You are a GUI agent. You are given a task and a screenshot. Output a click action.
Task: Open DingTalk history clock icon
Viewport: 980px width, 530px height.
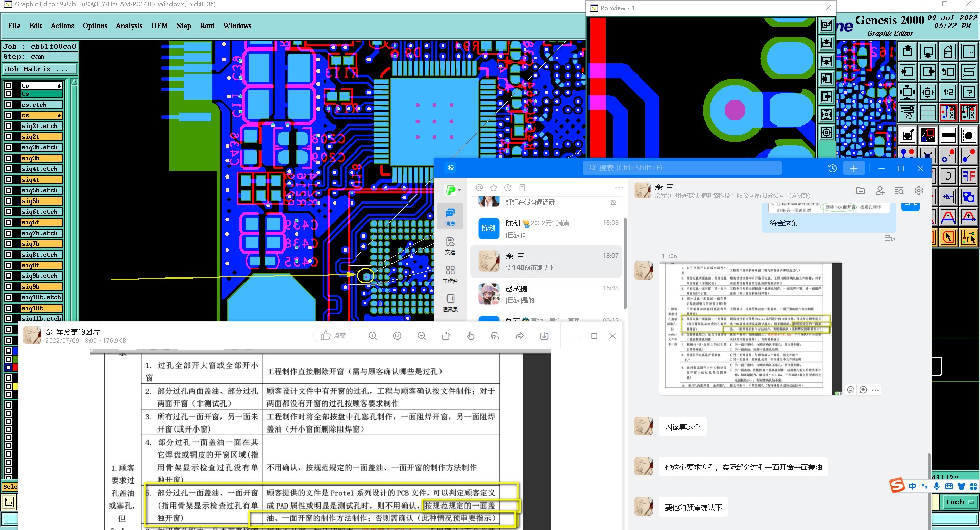coord(832,168)
